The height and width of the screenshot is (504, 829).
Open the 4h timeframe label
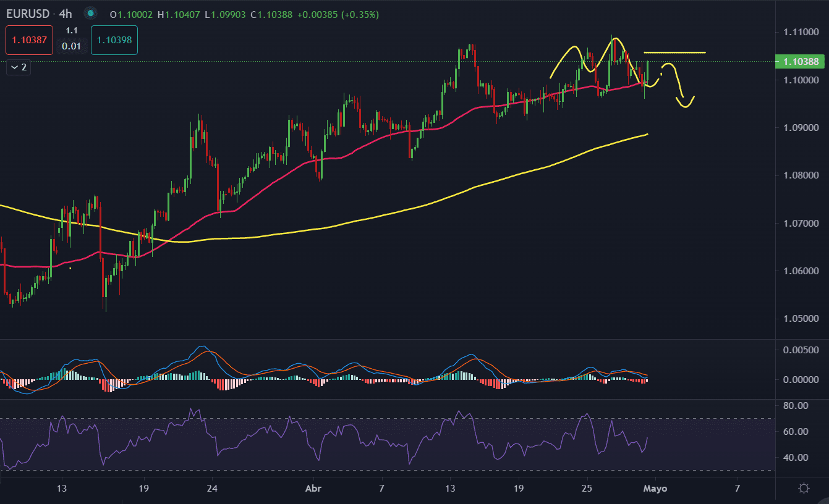66,14
